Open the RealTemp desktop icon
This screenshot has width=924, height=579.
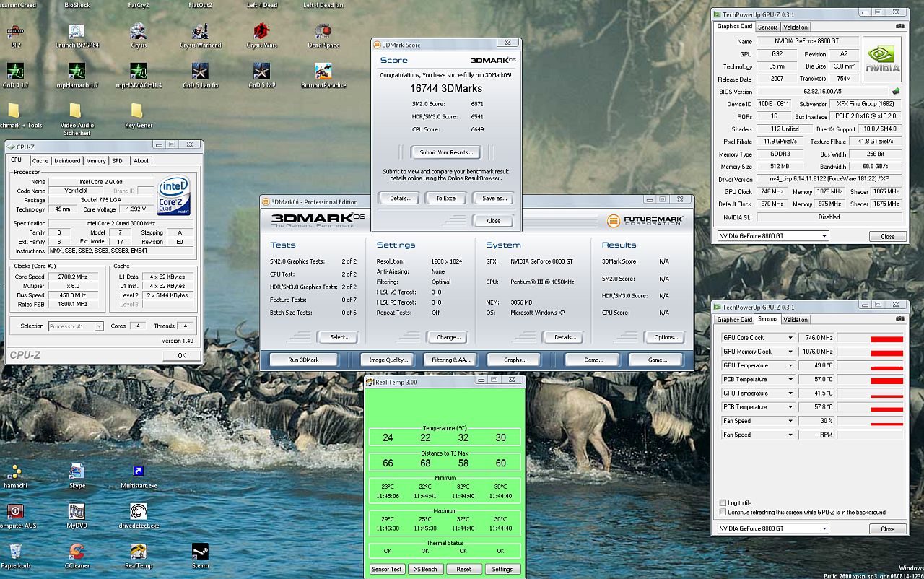tap(139, 557)
